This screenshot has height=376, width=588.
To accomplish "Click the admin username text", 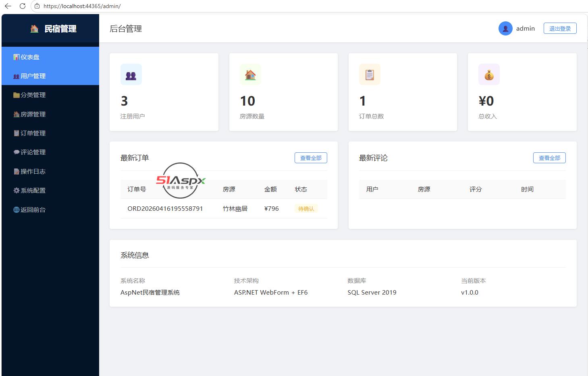I will [526, 28].
